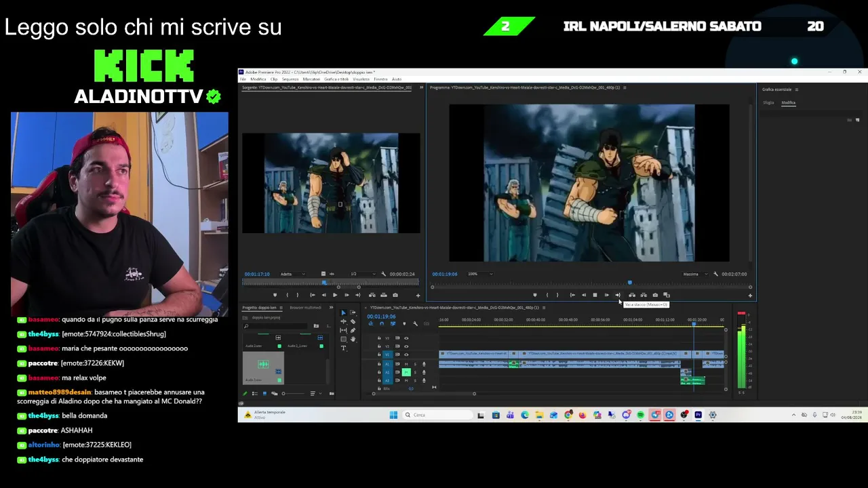Viewport: 868px width, 488px height.
Task: Mark In point in the program monitor
Action: 547,295
